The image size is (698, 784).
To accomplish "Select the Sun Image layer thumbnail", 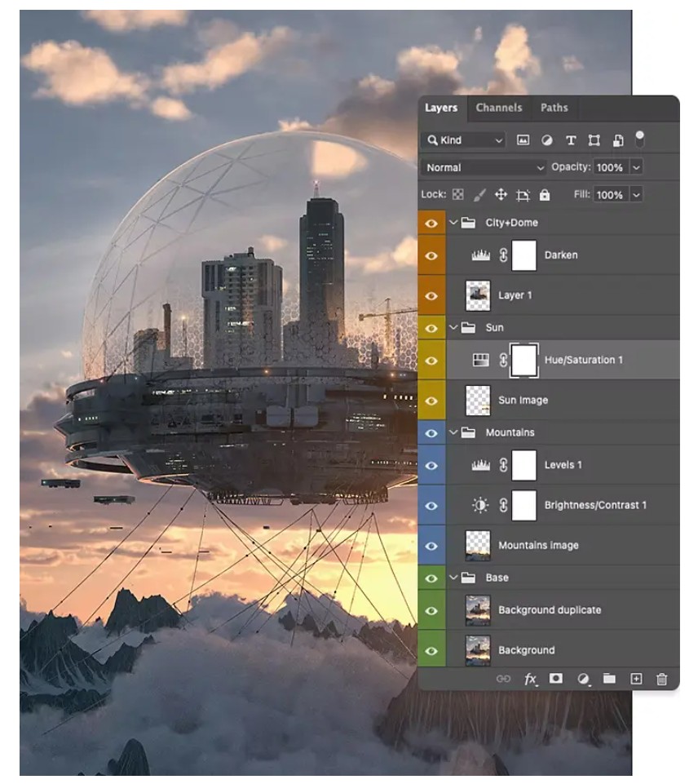I will point(478,401).
